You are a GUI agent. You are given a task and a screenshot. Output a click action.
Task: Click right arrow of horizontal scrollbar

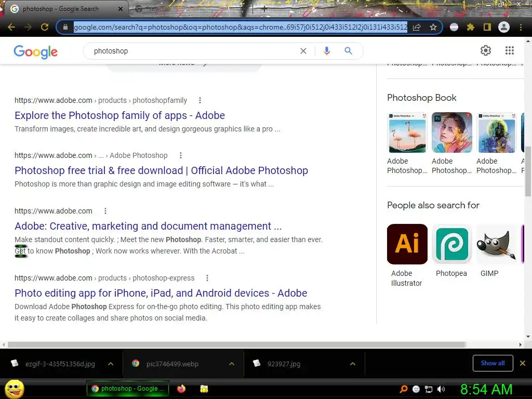pyautogui.click(x=521, y=345)
